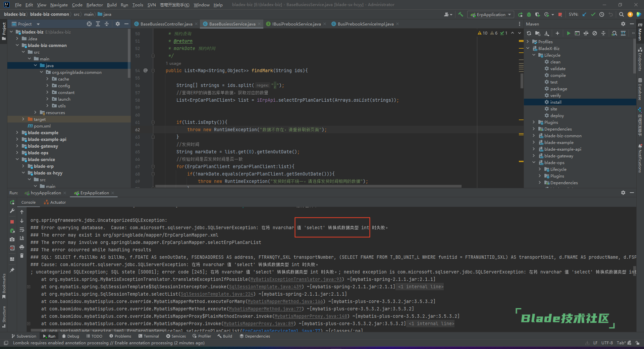Image resolution: width=644 pixels, height=349 pixels.
Task: Expand all in Project tree
Action: click(98, 24)
